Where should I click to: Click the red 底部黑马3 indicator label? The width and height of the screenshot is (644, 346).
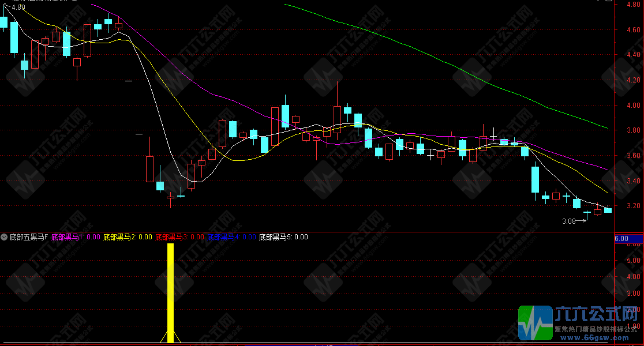click(x=179, y=237)
